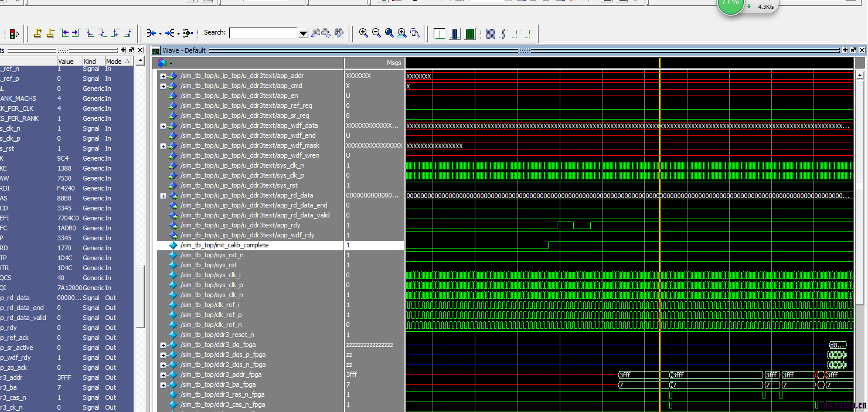Open the wave signal format dropdown
The width and height of the screenshot is (868, 412).
(171, 63)
